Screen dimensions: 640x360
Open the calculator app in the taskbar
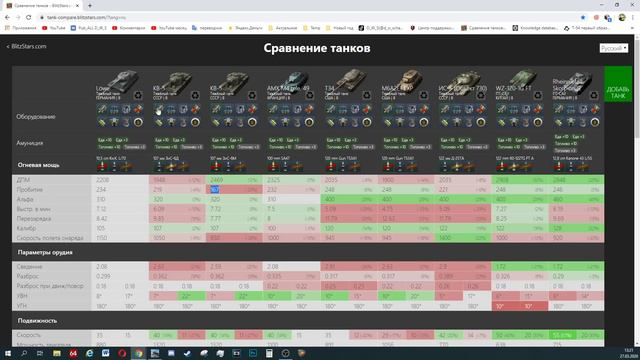[269, 353]
